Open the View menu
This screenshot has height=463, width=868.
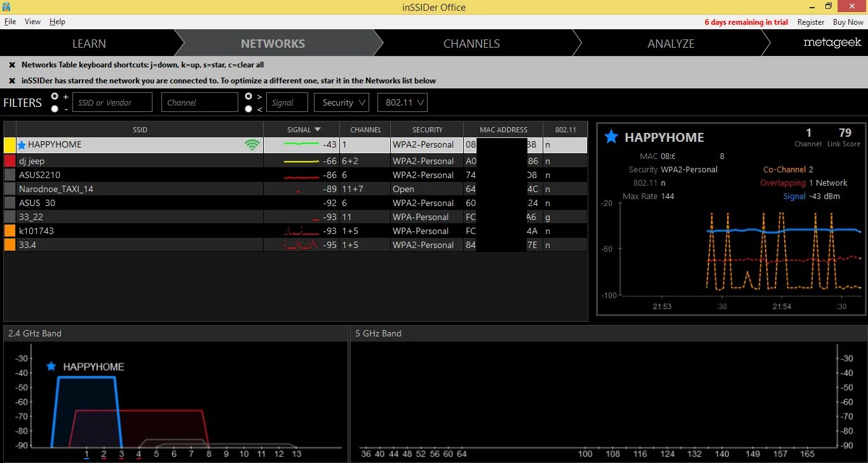tap(32, 22)
